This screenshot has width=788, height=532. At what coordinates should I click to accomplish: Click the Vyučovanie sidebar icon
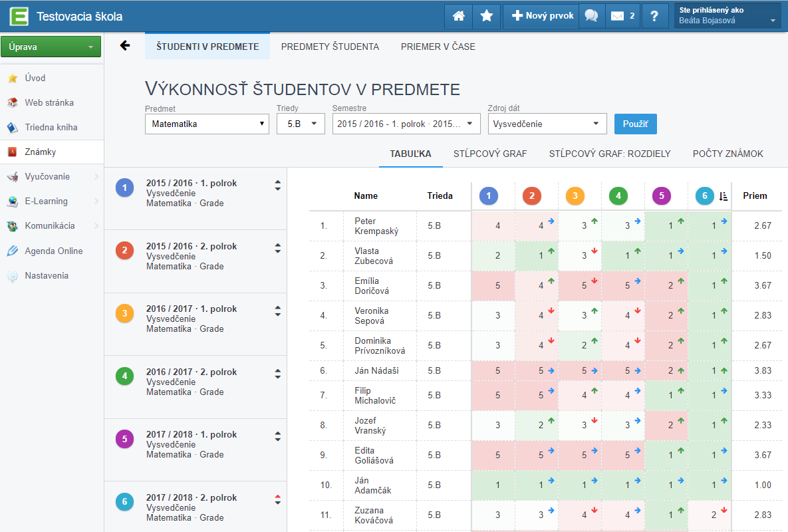(13, 176)
